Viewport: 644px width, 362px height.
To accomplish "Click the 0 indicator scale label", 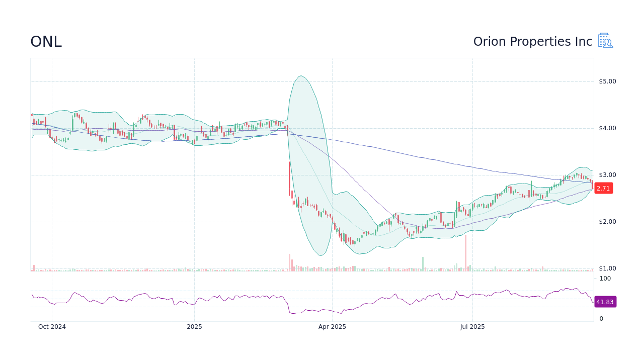I will (600, 318).
